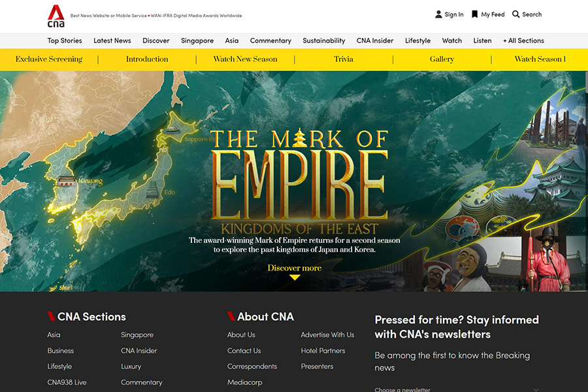
Task: Open CNA Insider in top navigation
Action: (x=375, y=41)
